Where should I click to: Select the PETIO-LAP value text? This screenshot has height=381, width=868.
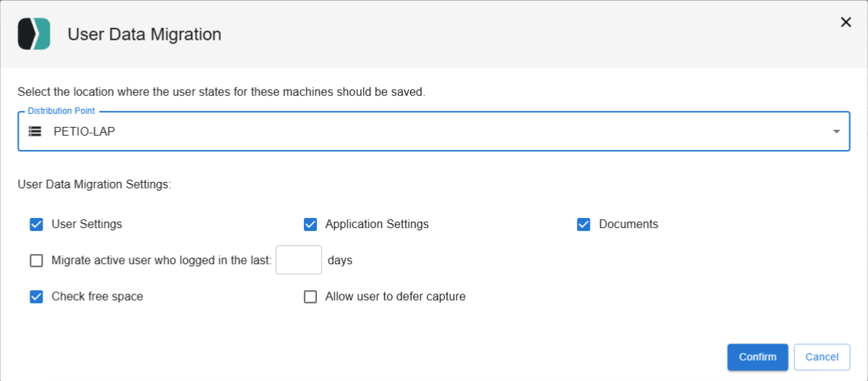click(84, 131)
